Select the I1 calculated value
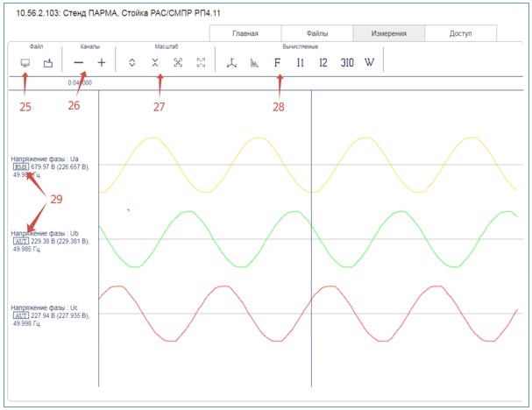The height and width of the screenshot is (410, 532). point(300,63)
